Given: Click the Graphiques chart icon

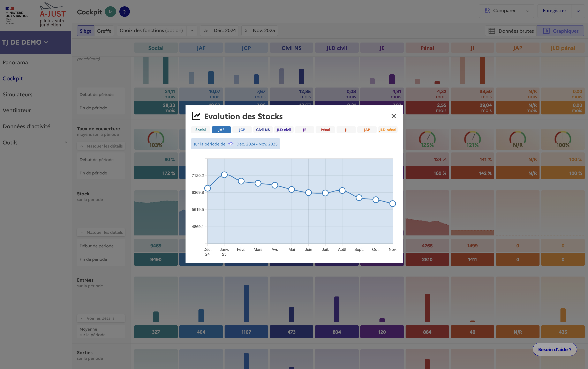Looking at the screenshot, I should point(546,31).
